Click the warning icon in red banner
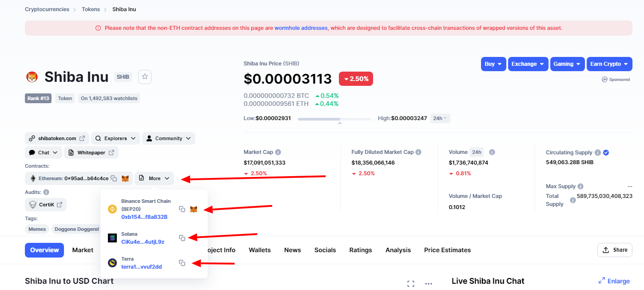Screen dimensions: 644x290 coord(98,28)
